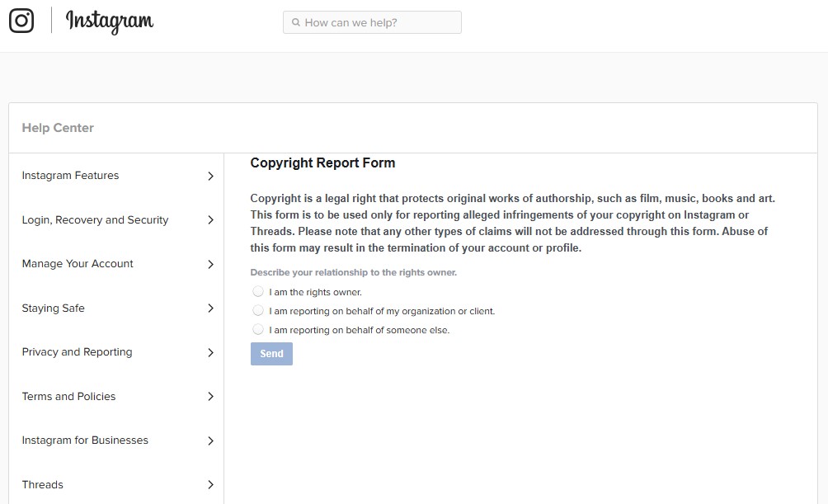Viewport: 828px width, 504px height.
Task: Open Manage Your Account section
Action: (x=77, y=264)
